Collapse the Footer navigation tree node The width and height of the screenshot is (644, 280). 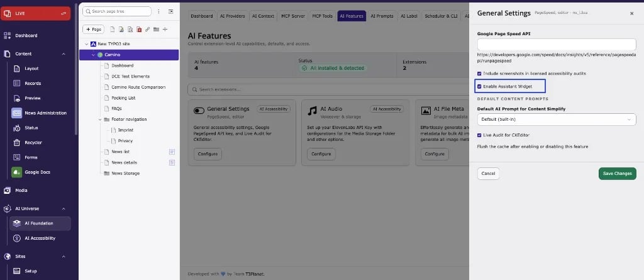pyautogui.click(x=100, y=120)
